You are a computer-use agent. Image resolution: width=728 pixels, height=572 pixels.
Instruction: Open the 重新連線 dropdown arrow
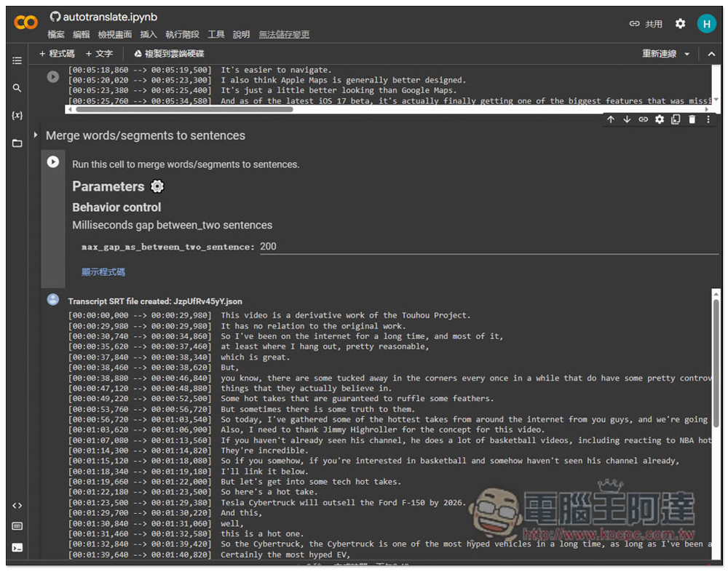tap(687, 54)
